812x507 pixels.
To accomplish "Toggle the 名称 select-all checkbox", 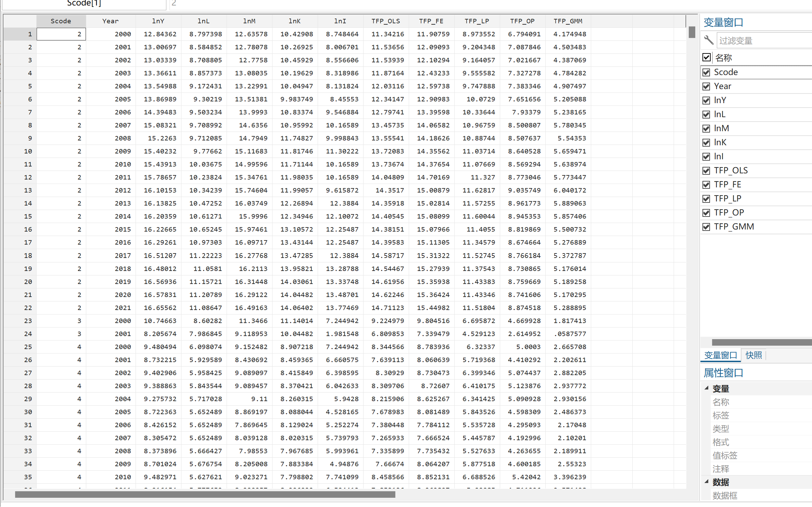I will (x=707, y=57).
